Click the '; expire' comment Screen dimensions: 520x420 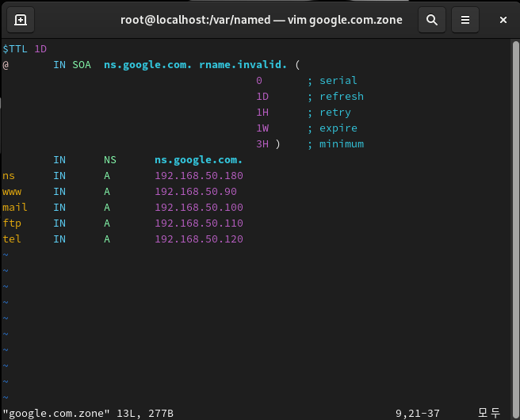point(332,128)
